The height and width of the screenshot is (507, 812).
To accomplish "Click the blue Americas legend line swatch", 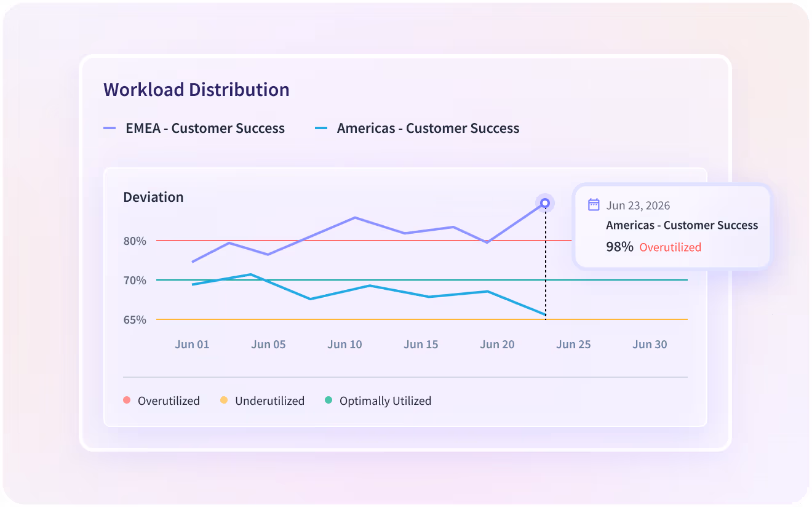I will 321,128.
